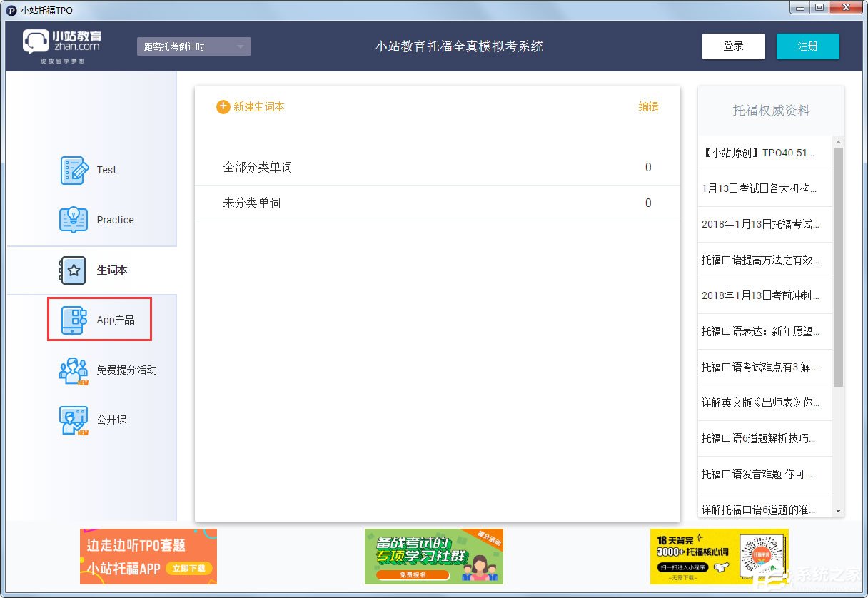Expand the 距离托考倒计时 dropdown

tap(193, 46)
